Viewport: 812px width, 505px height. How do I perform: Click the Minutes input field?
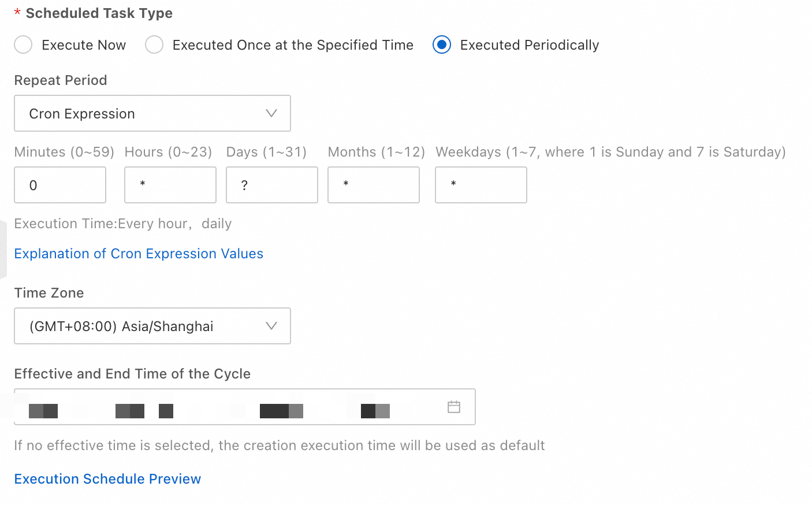pos(60,185)
